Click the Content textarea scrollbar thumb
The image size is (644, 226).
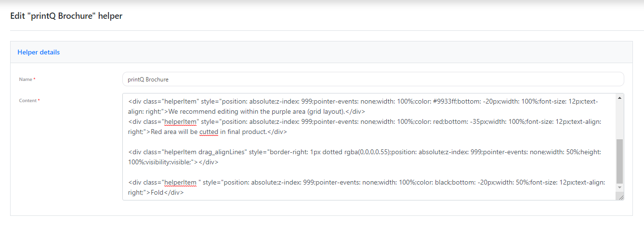(x=619, y=161)
